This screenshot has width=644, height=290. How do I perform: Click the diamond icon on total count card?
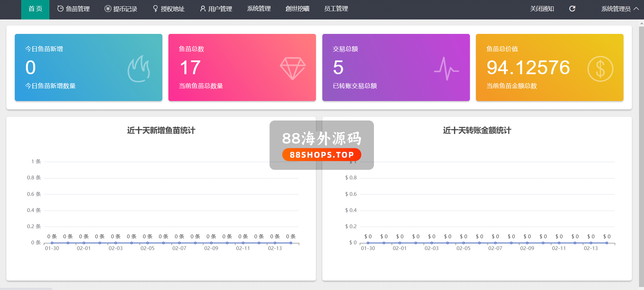point(292,68)
